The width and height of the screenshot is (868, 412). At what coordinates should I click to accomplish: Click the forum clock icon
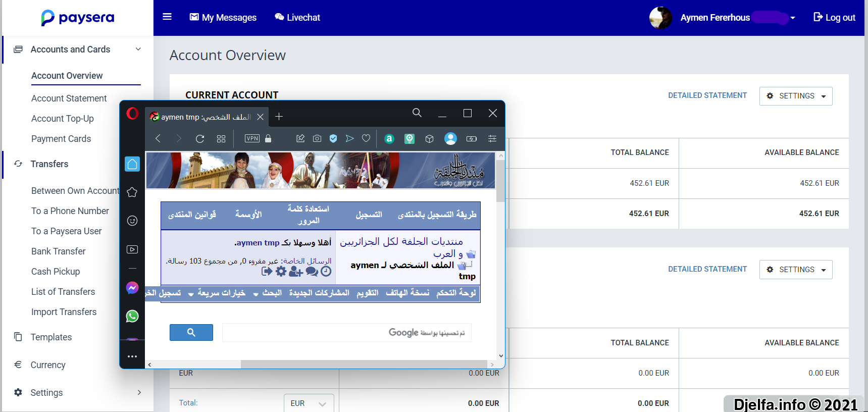pos(326,271)
